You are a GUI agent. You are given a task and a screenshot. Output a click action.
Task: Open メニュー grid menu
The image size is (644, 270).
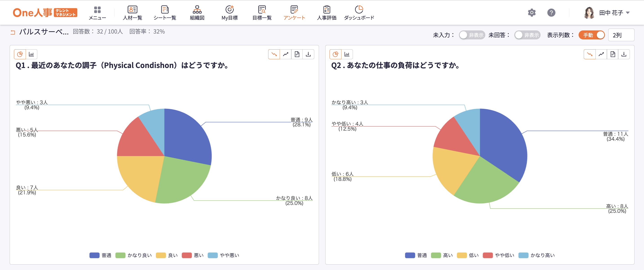coord(97,13)
